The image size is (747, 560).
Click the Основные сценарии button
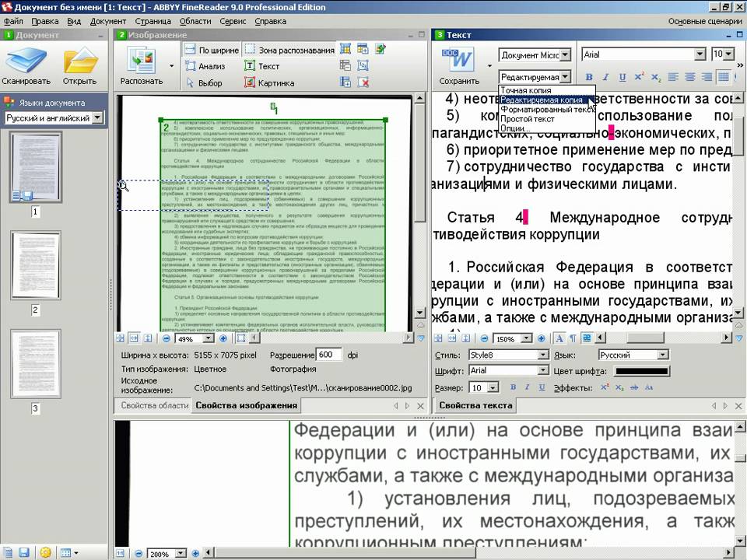click(x=704, y=22)
